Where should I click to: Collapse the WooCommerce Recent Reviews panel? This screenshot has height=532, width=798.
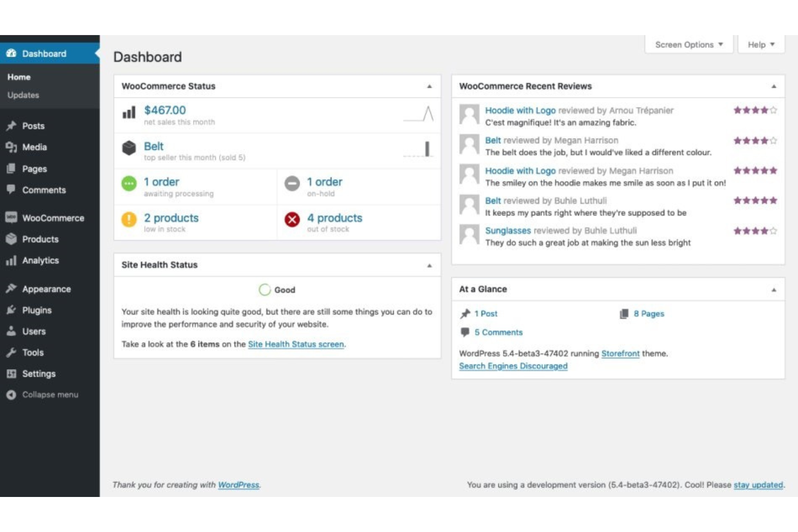pyautogui.click(x=774, y=86)
